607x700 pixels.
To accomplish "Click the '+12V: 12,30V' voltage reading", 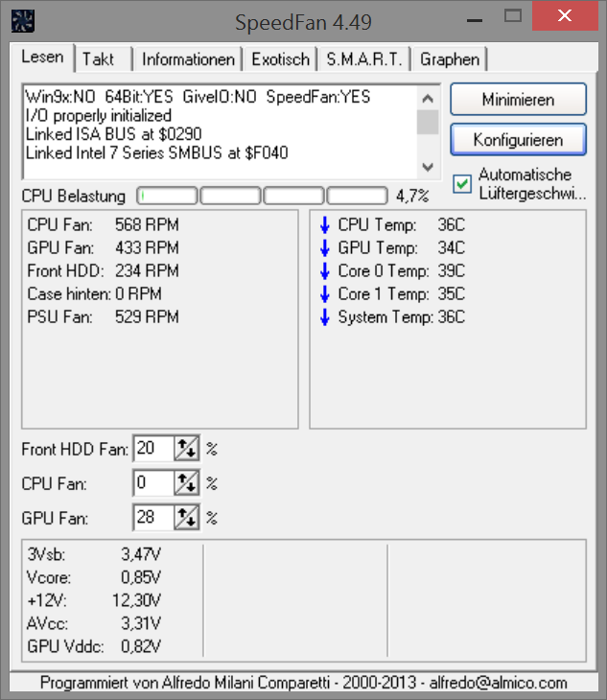I will [x=94, y=600].
